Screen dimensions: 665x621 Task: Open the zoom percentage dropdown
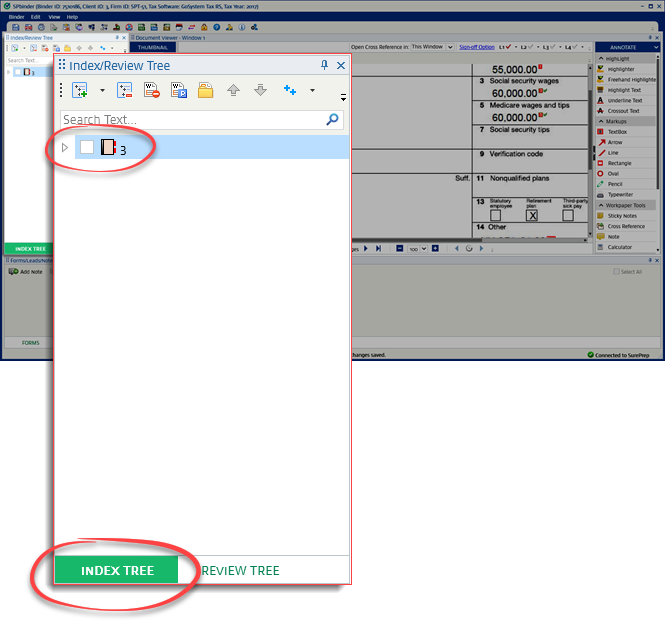(424, 249)
